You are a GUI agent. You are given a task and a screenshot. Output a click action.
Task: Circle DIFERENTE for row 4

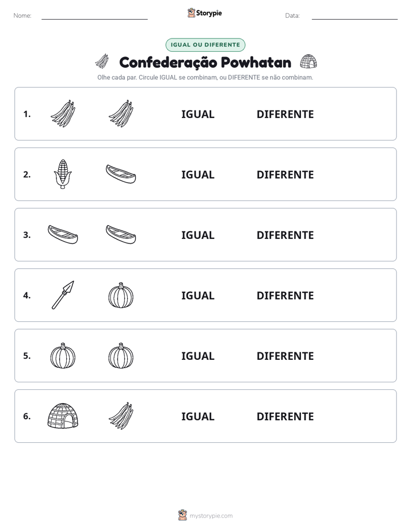[x=285, y=295]
